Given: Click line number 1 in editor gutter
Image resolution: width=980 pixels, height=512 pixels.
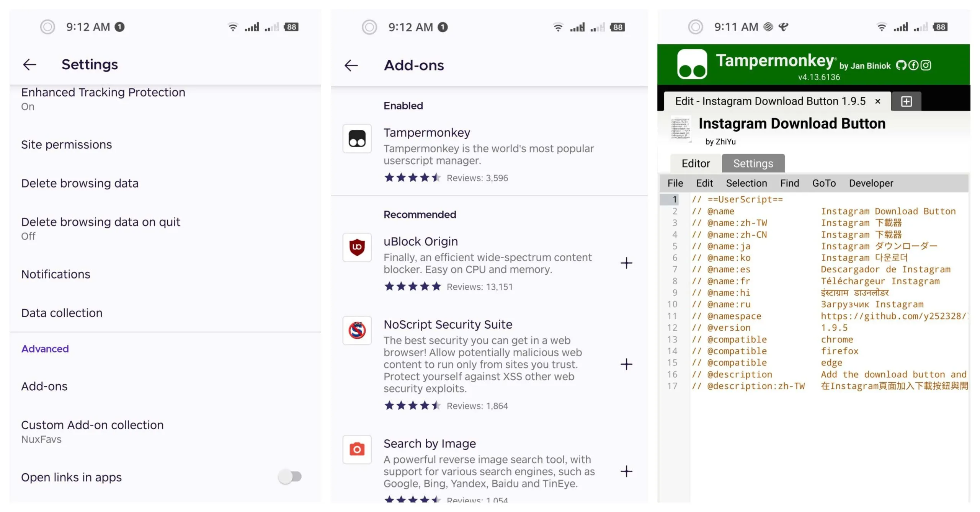Looking at the screenshot, I should coord(674,199).
